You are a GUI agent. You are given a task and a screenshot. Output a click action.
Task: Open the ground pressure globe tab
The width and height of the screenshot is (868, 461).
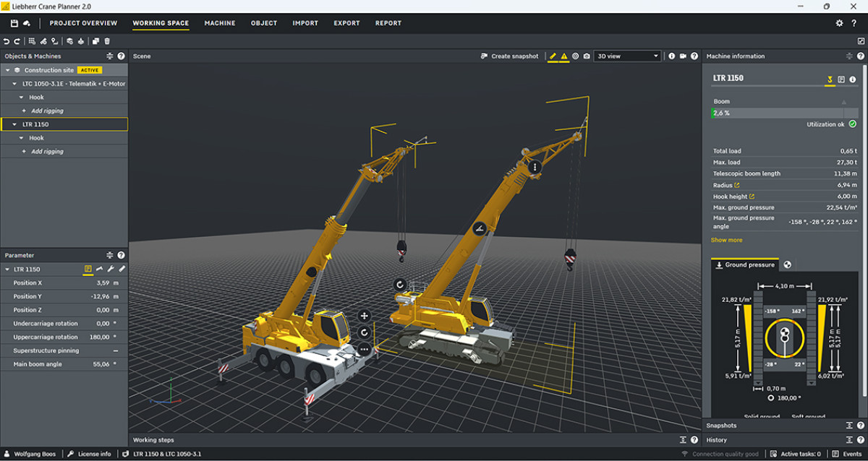pos(788,265)
